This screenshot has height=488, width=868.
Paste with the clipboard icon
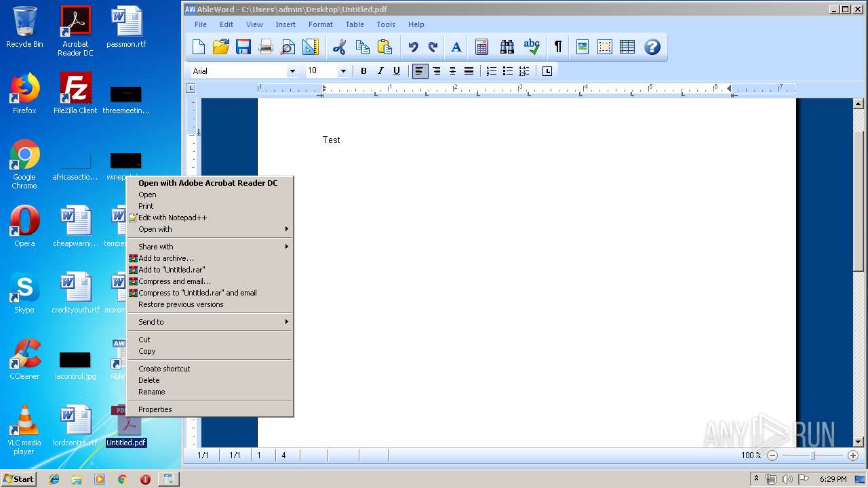(384, 47)
